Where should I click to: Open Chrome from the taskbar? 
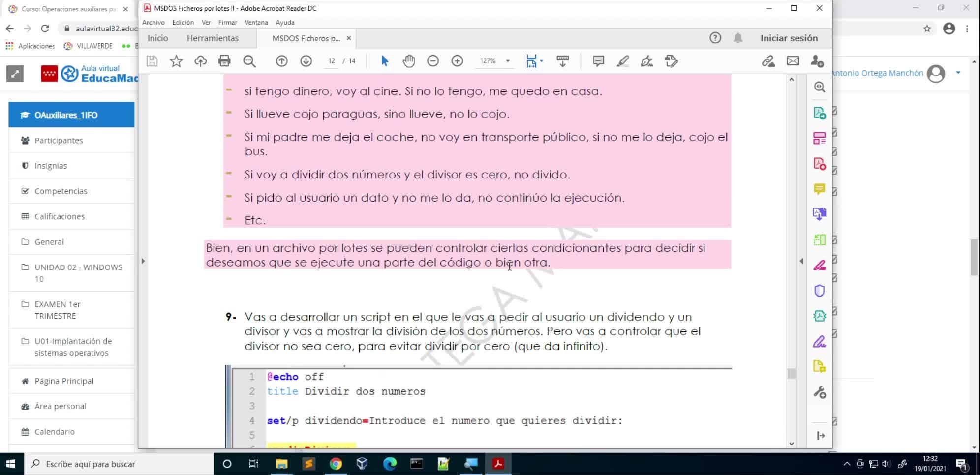click(x=336, y=464)
